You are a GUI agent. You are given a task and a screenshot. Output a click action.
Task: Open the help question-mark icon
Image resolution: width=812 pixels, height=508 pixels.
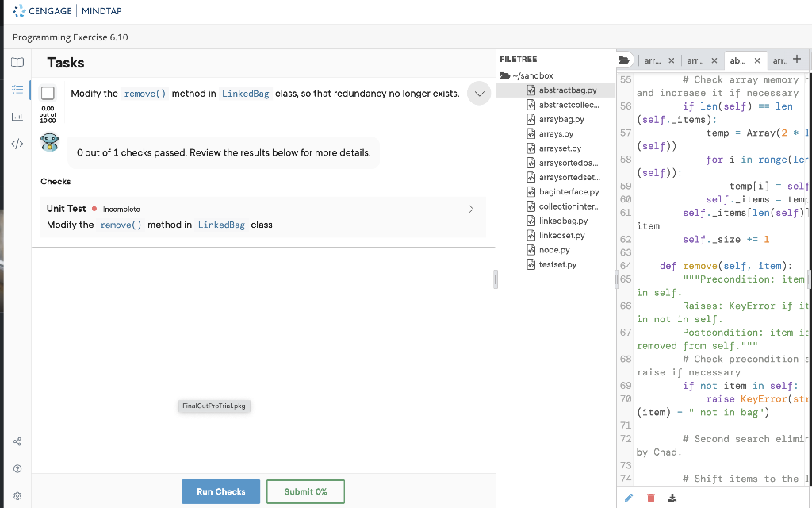coord(17,468)
